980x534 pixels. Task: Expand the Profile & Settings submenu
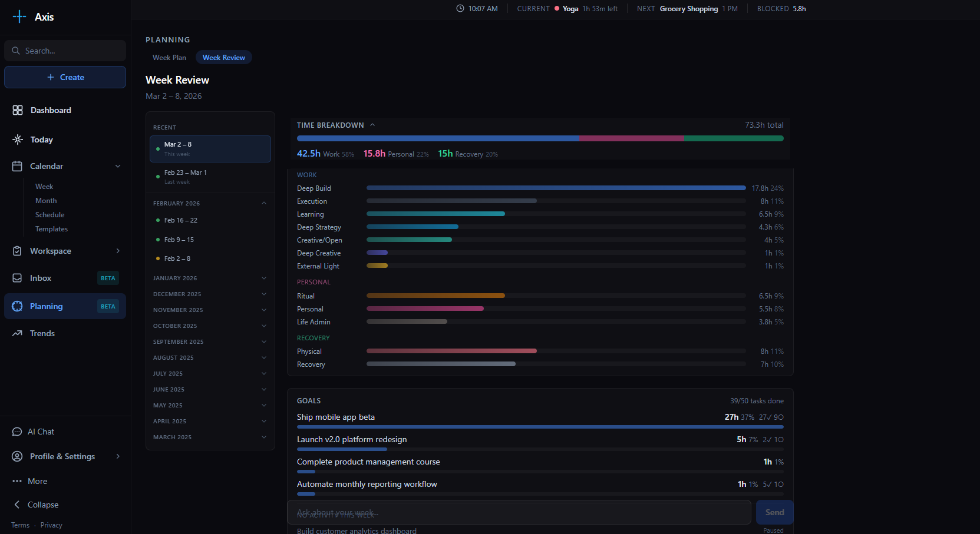[118, 456]
